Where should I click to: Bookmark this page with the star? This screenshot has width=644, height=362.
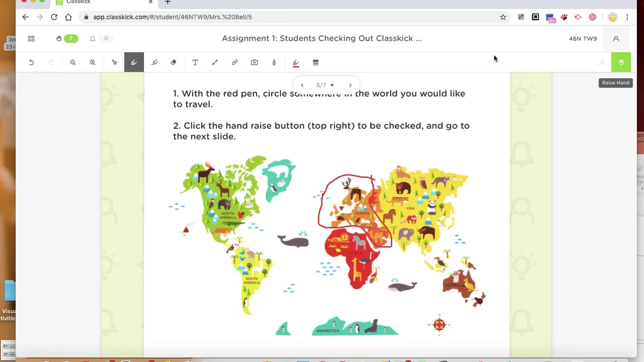[503, 17]
